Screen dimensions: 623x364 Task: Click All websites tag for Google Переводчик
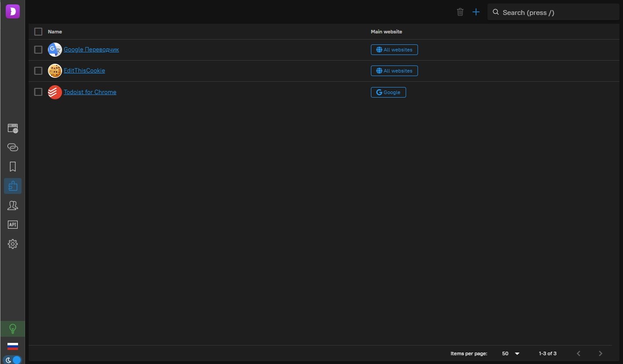coord(394,50)
